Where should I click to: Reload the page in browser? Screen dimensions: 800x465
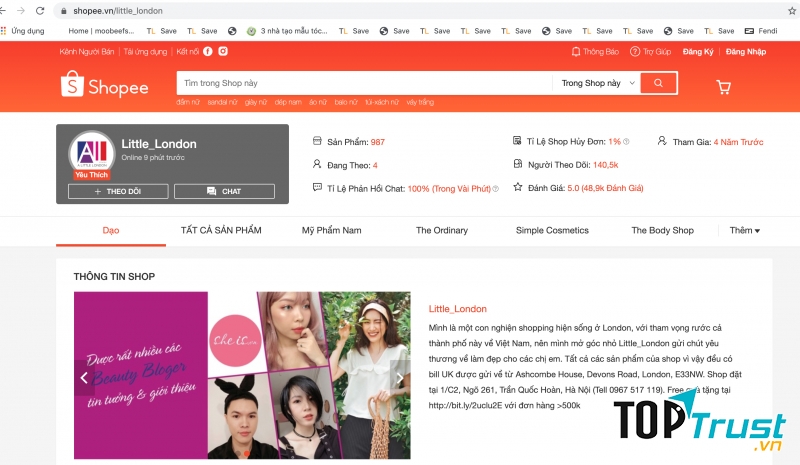point(40,11)
